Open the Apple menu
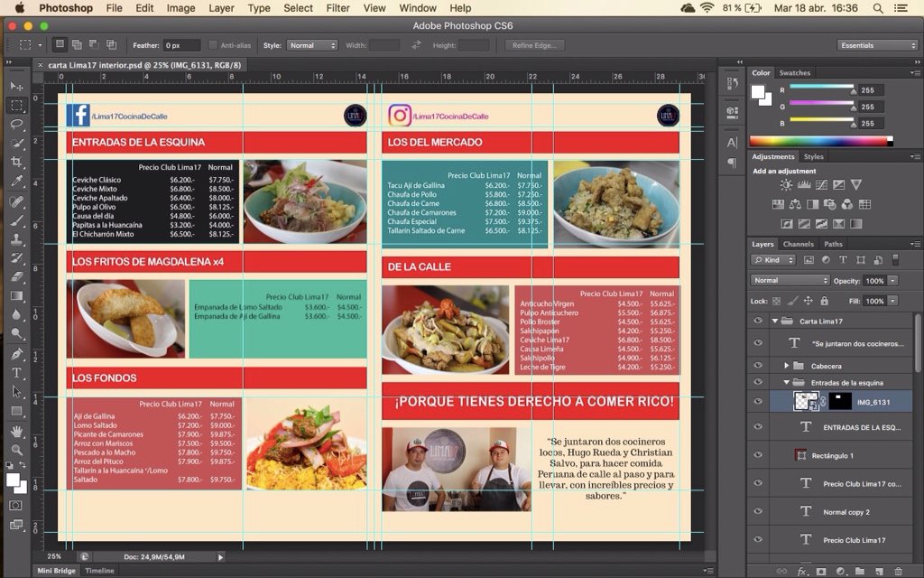This screenshot has height=578, width=924. 20,8
